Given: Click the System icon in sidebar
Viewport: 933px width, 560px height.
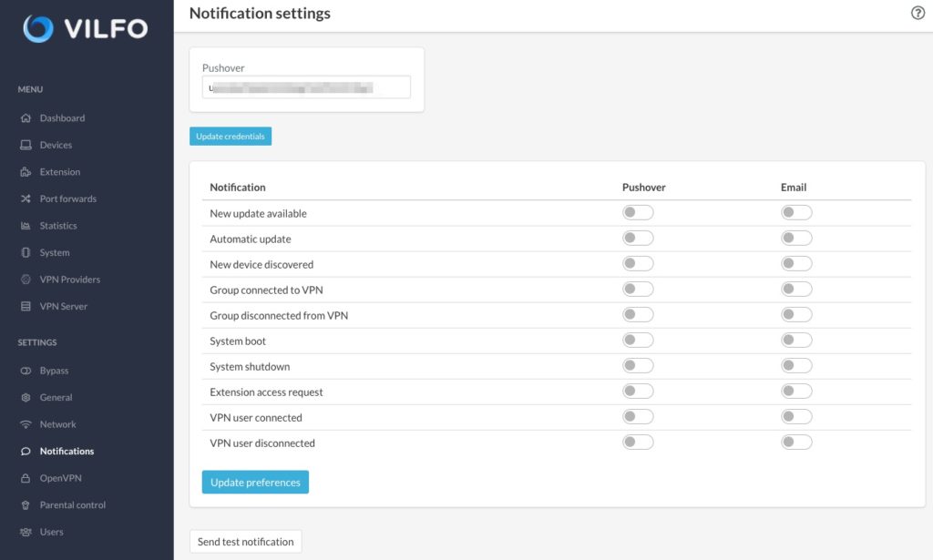Looking at the screenshot, I should tap(26, 252).
